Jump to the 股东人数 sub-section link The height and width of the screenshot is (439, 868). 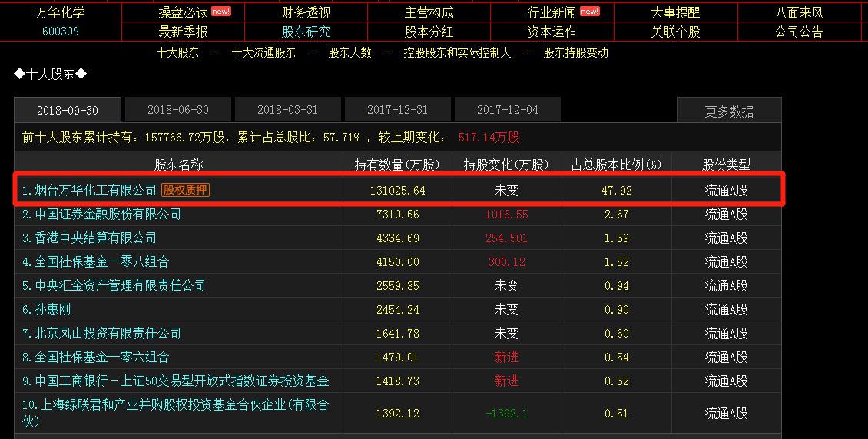coord(350,52)
